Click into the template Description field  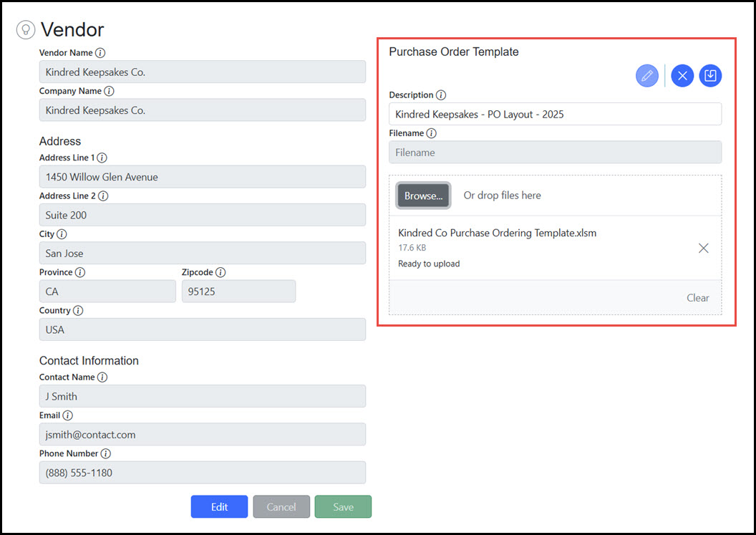pos(555,115)
